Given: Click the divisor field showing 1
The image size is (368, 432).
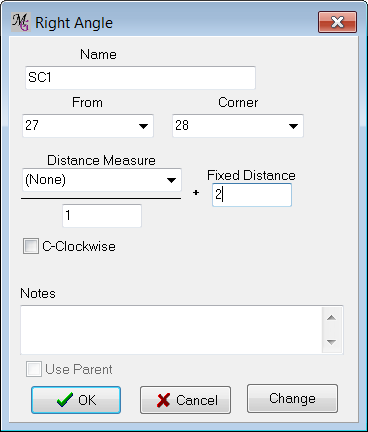Looking at the screenshot, I should (x=102, y=216).
